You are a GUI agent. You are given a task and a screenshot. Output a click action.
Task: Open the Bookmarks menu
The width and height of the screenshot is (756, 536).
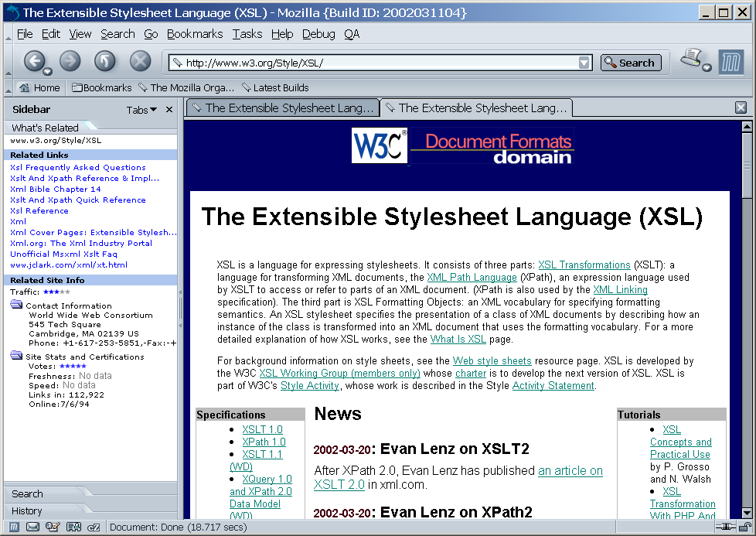pos(195,34)
